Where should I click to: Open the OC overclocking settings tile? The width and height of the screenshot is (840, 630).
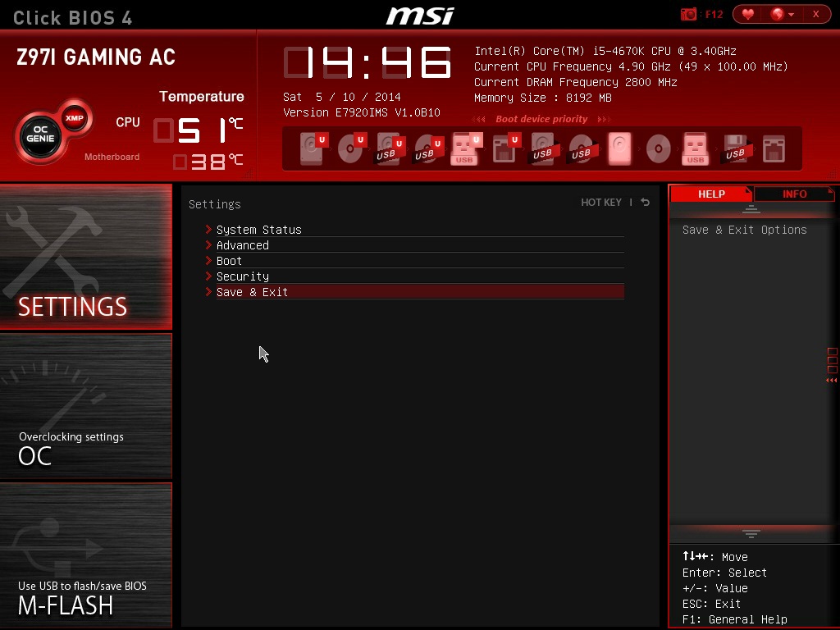tap(85, 405)
